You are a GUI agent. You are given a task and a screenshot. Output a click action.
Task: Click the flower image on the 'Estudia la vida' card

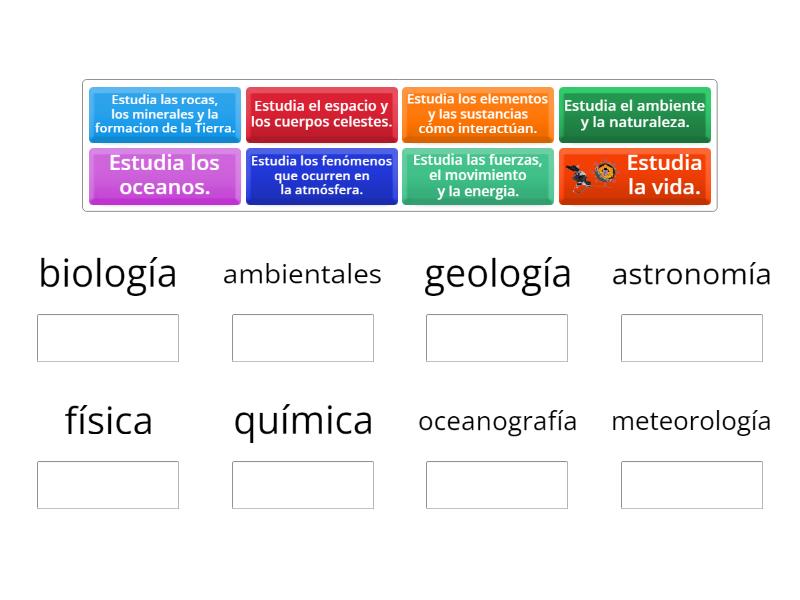[x=605, y=172]
